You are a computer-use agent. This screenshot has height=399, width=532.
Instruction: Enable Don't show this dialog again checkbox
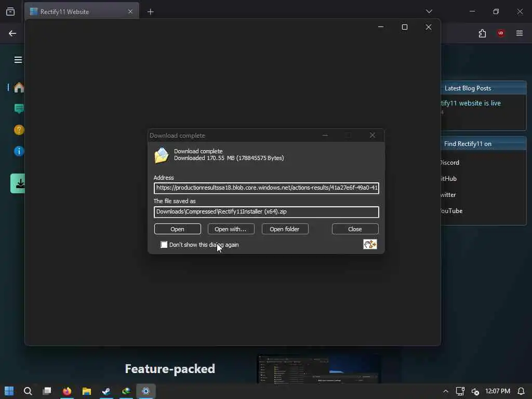tap(164, 245)
